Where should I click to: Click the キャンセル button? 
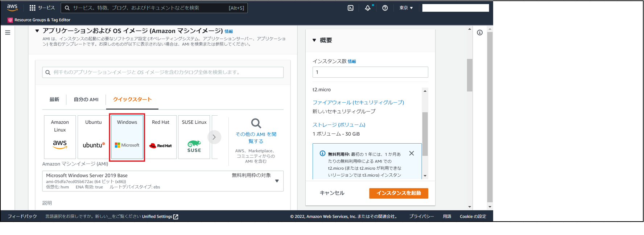332,193
